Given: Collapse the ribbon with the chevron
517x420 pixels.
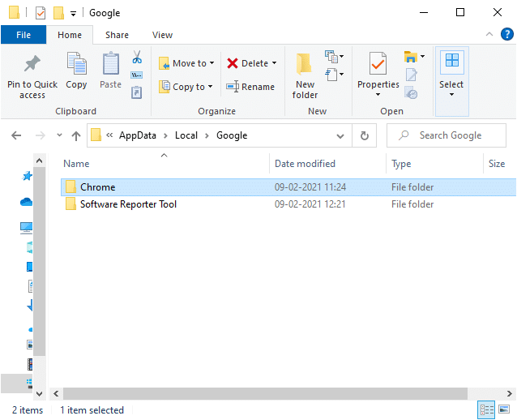Looking at the screenshot, I should 489,34.
